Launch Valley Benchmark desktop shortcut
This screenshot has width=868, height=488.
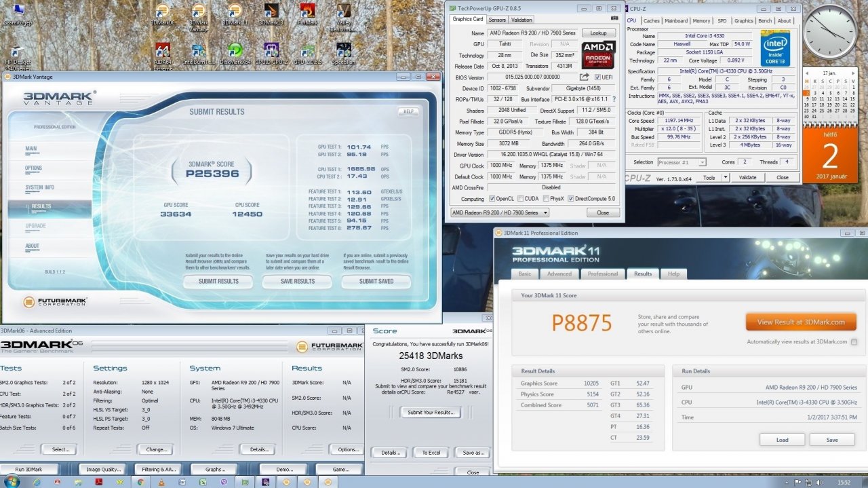(x=344, y=16)
